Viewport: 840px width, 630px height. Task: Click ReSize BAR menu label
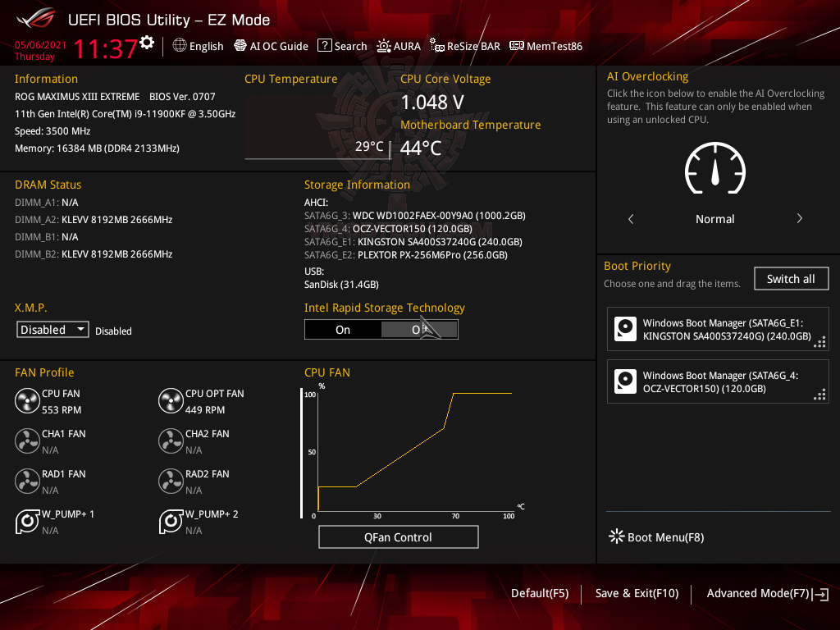click(x=473, y=47)
